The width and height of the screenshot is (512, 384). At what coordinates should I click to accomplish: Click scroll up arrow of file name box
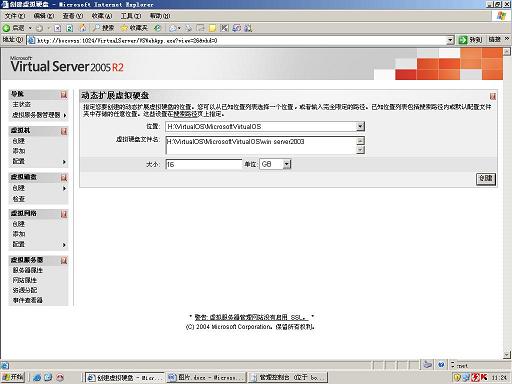pos(360,141)
